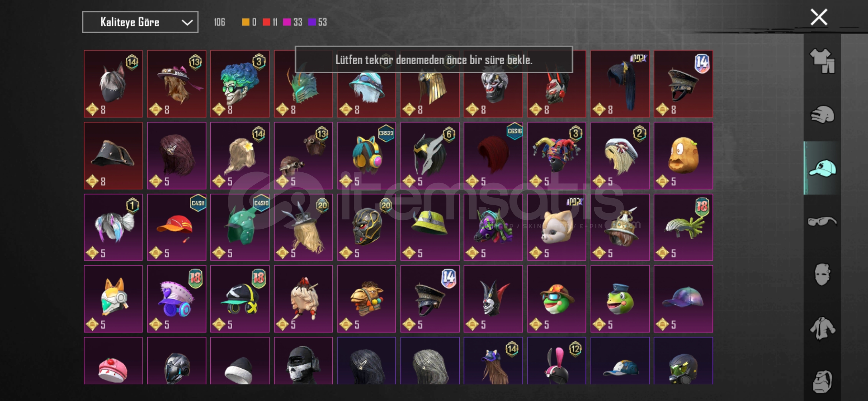This screenshot has height=401, width=868.
Task: Open the face mask category icon
Action: 822,274
